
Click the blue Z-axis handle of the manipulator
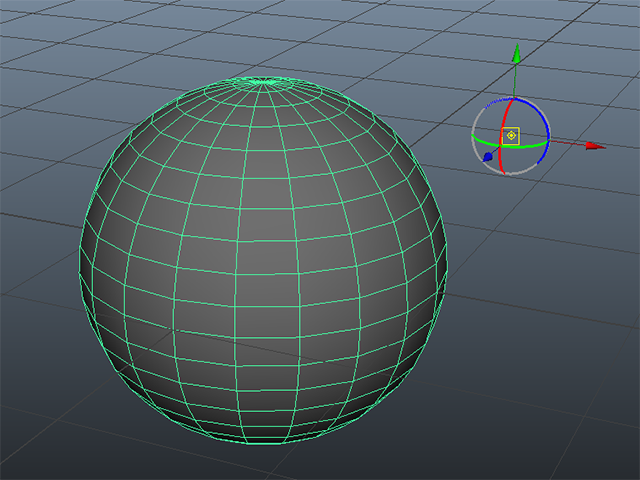coord(487,157)
